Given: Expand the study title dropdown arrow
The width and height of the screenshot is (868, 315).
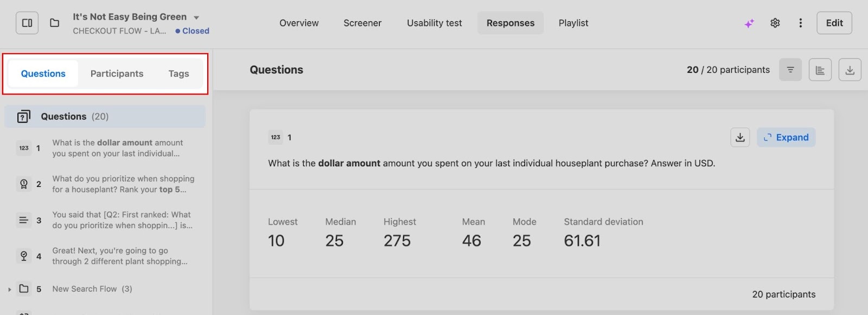Looking at the screenshot, I should [196, 17].
